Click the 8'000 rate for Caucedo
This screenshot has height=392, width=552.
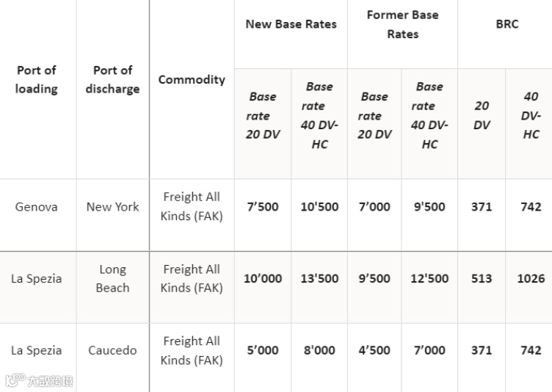coord(319,350)
